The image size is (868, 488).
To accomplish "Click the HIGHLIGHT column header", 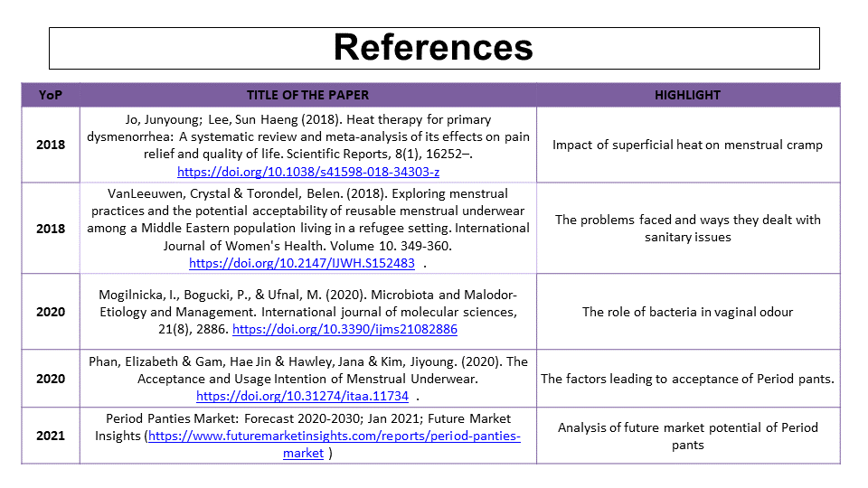I will [x=687, y=95].
